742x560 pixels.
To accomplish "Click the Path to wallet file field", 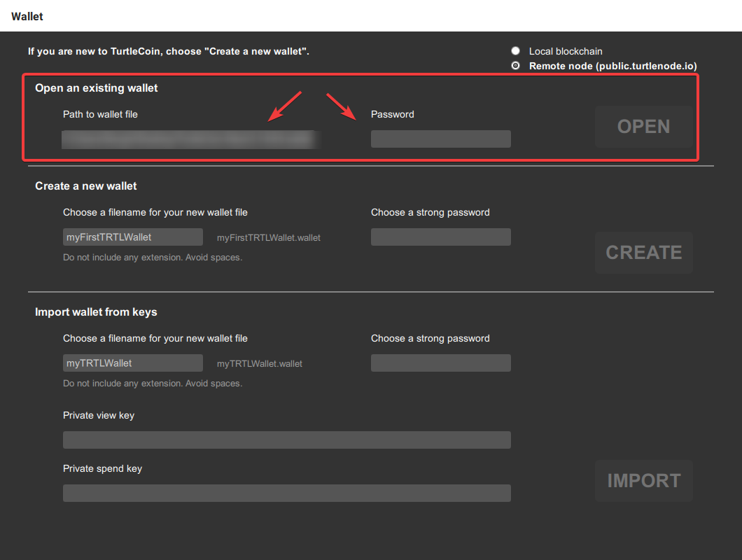I will [x=190, y=139].
